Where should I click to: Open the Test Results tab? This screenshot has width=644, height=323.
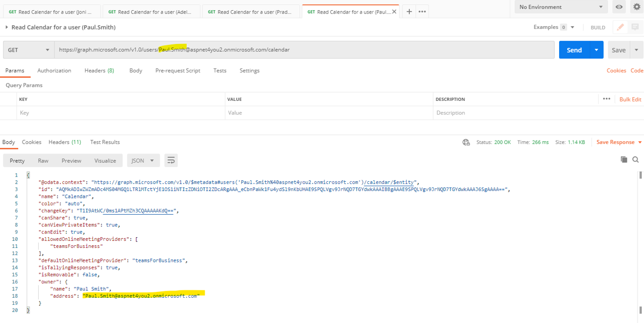pos(105,142)
